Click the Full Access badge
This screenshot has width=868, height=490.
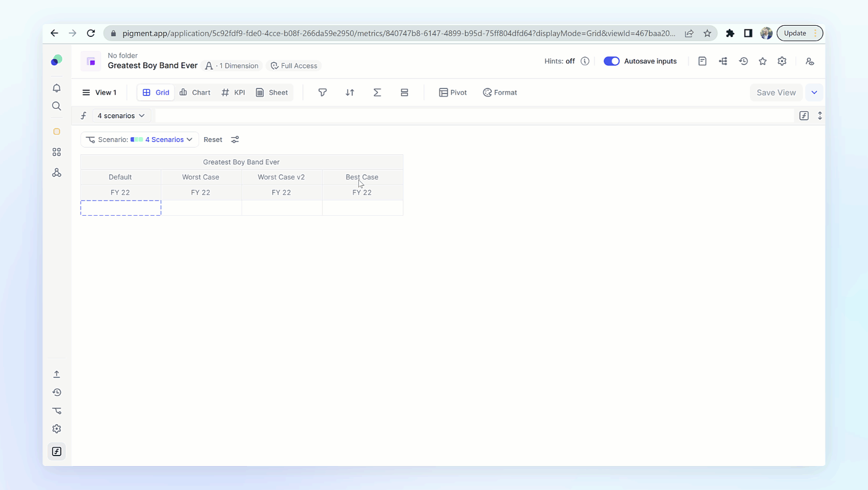[294, 66]
